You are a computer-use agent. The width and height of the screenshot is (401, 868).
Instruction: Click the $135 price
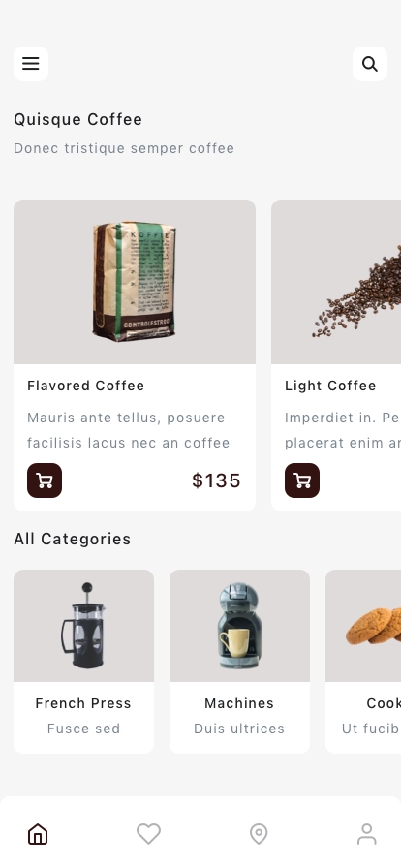[217, 480]
